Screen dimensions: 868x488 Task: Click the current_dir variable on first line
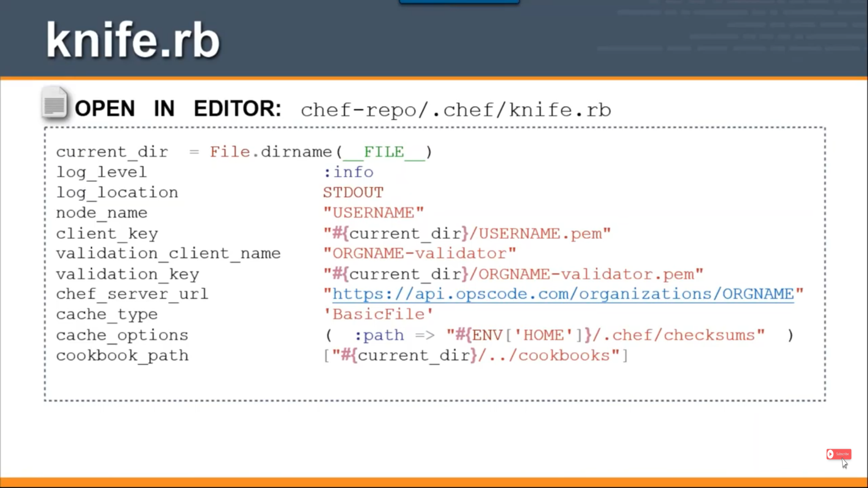click(112, 152)
